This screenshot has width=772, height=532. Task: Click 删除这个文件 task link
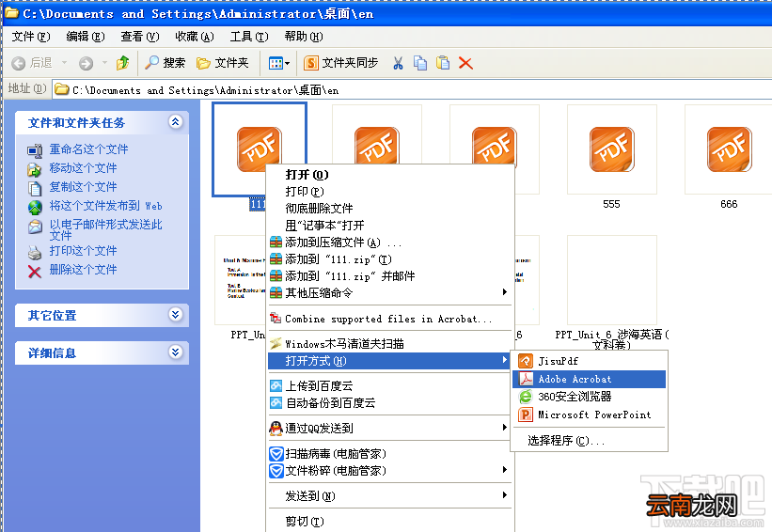coord(83,270)
